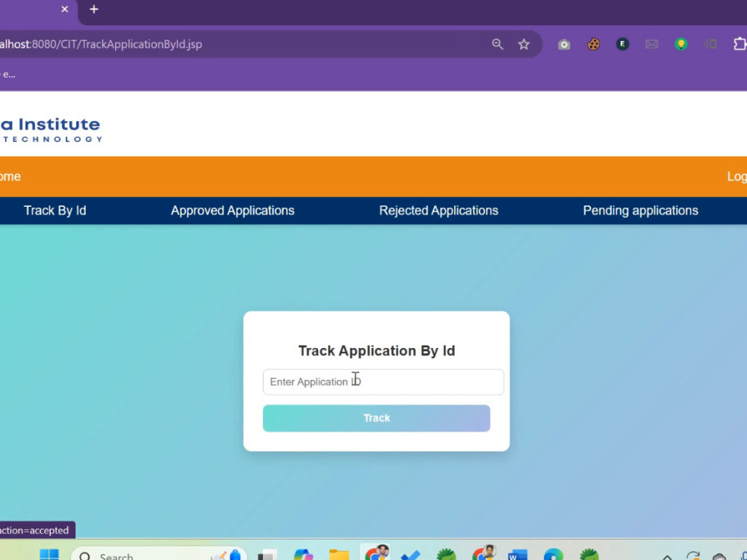
Task: Open Rejected Applications
Action: point(438,211)
